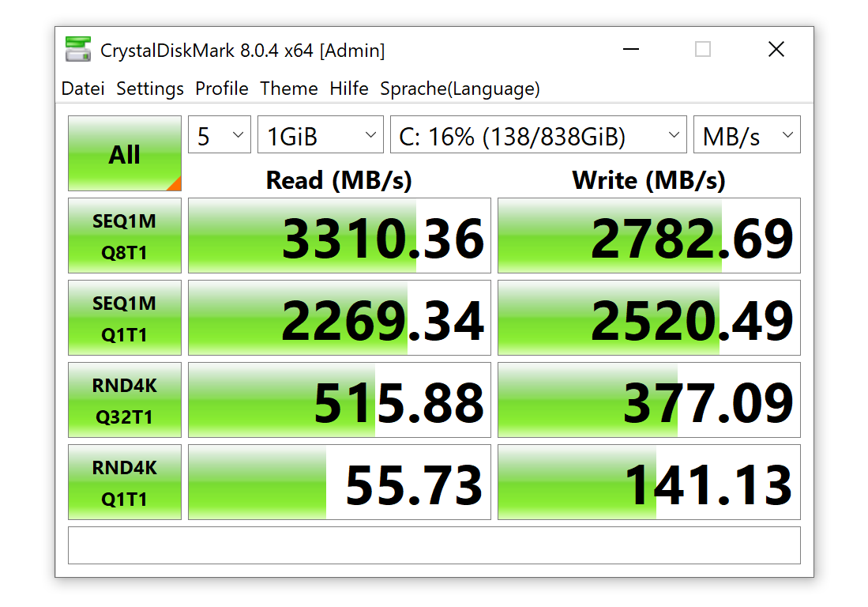868x607 pixels.
Task: Click the SEQ1M Q1T1 write value 2520.49
Action: [x=648, y=318]
